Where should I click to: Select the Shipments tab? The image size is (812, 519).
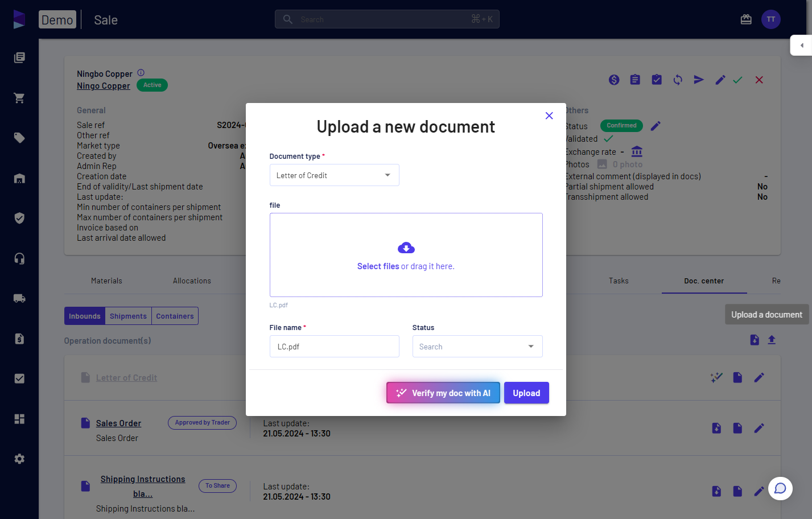pyautogui.click(x=128, y=316)
